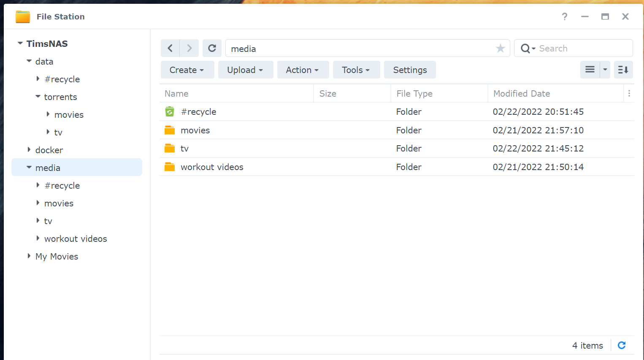Image resolution: width=644 pixels, height=360 pixels.
Task: Click the list view mode icon
Action: pyautogui.click(x=590, y=69)
